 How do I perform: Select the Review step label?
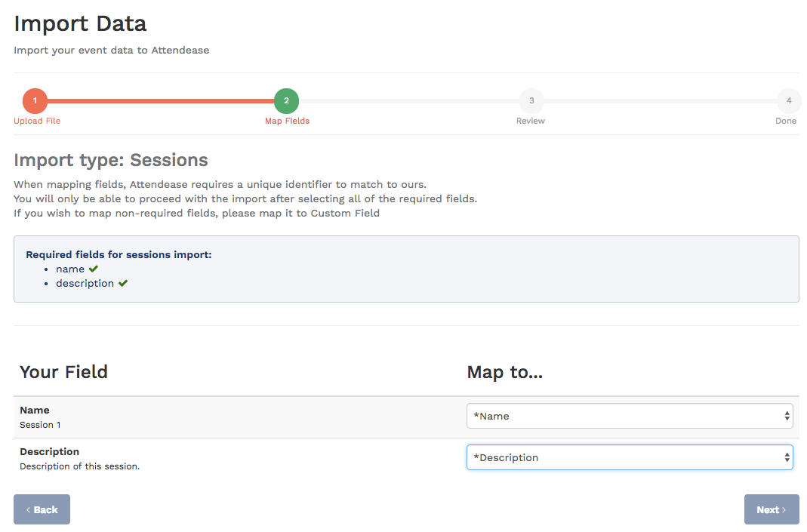pyautogui.click(x=531, y=121)
